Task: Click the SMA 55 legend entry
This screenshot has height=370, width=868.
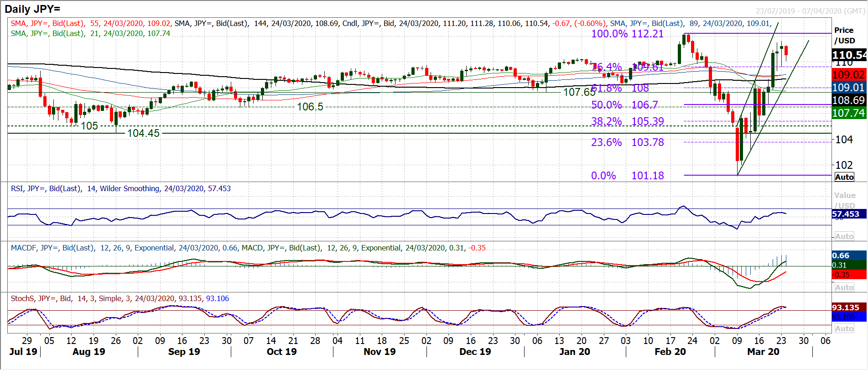Action: coord(91,23)
